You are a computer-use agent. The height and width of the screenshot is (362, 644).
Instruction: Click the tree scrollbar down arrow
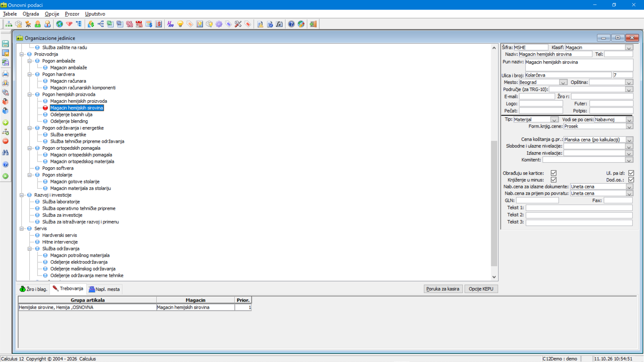(494, 277)
